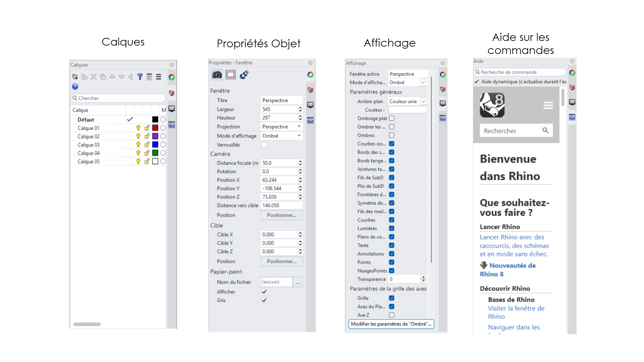The width and height of the screenshot is (644, 362).
Task: Open the Calques hamburger menu icon
Action: [159, 77]
